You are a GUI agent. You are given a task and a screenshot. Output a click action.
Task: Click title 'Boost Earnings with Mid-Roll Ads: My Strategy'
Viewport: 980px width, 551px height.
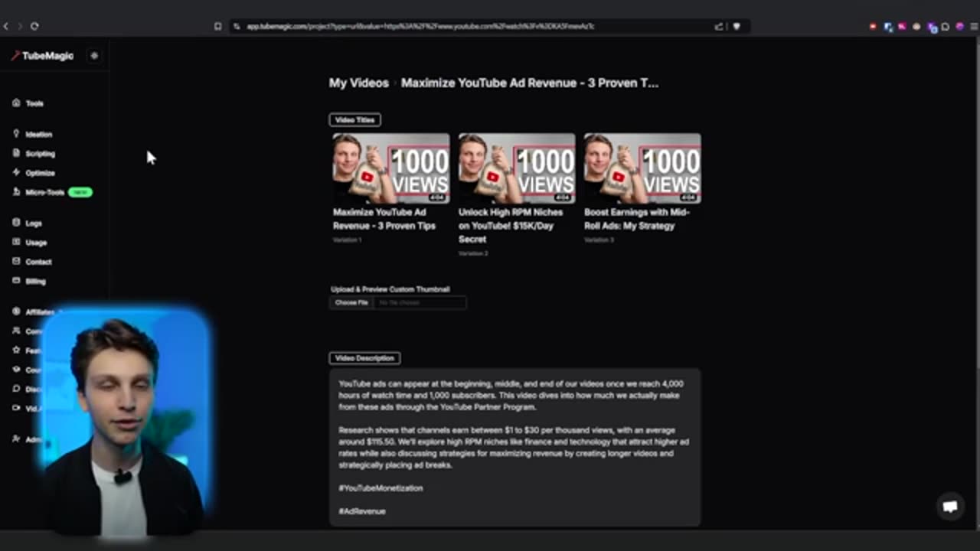point(636,219)
